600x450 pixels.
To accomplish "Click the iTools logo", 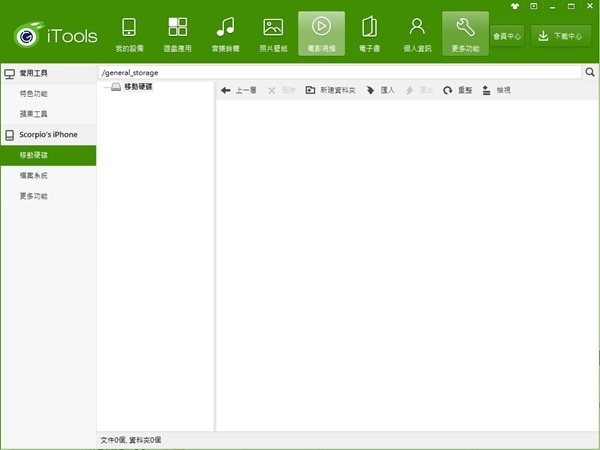I will tap(55, 36).
